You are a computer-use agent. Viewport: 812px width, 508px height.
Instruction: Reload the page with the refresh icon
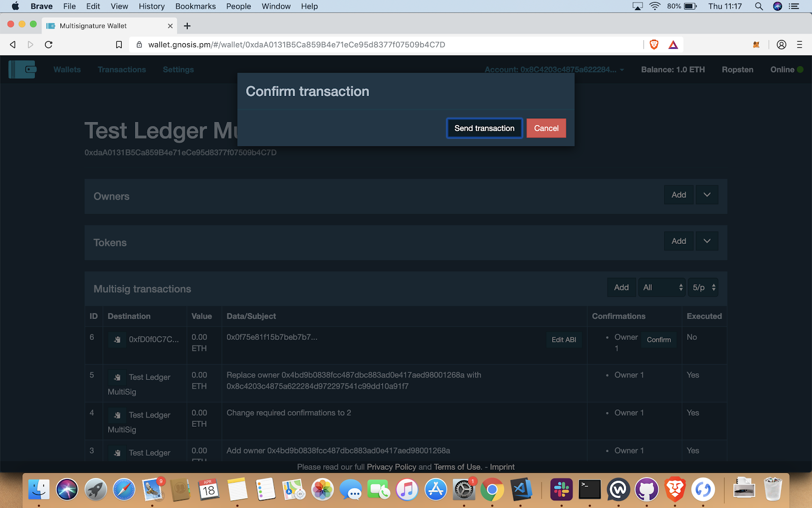(49, 45)
